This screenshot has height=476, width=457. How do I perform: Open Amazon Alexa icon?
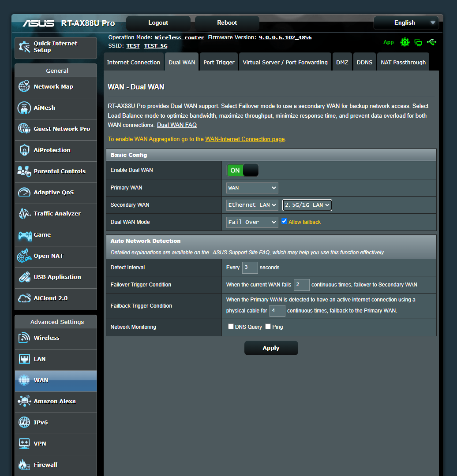click(x=24, y=402)
